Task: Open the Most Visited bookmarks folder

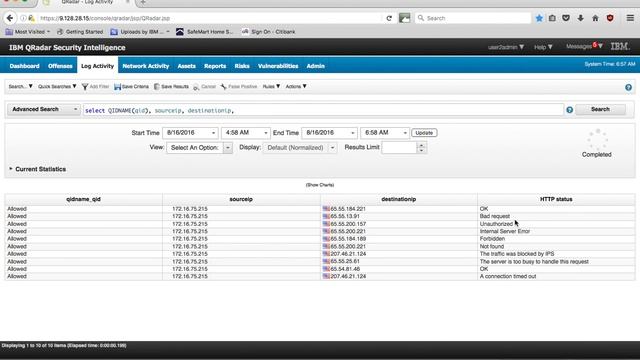Action: tap(28, 32)
